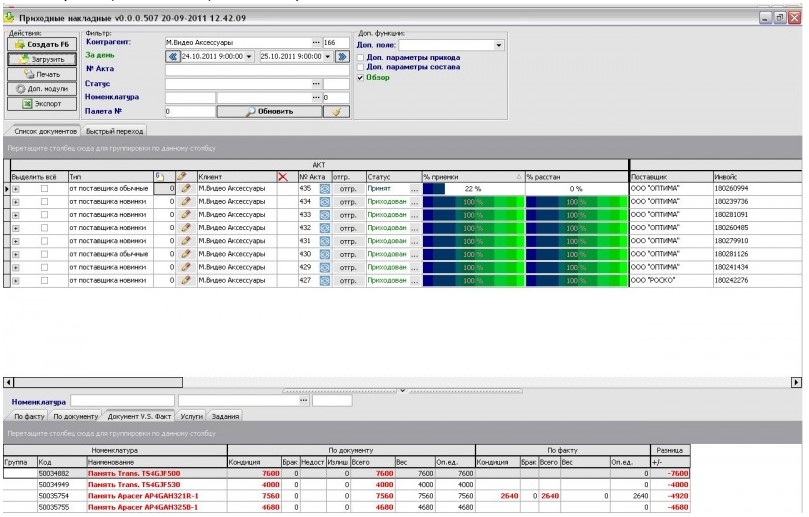Image resolution: width=809 pixels, height=517 pixels.
Task: Enable the Доп. параметры прихода checkbox
Action: click(x=361, y=57)
